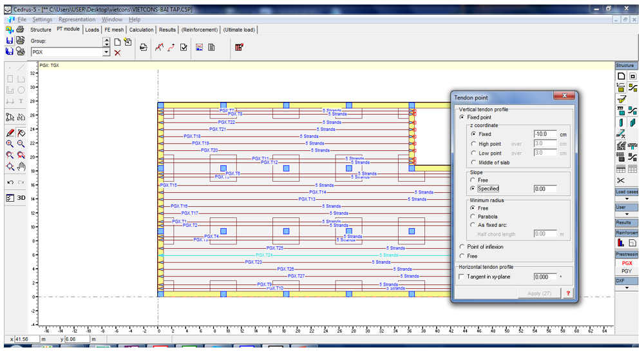Click the printer icon in top-left toolbar
This screenshot has height=352, width=644.
point(20,29)
